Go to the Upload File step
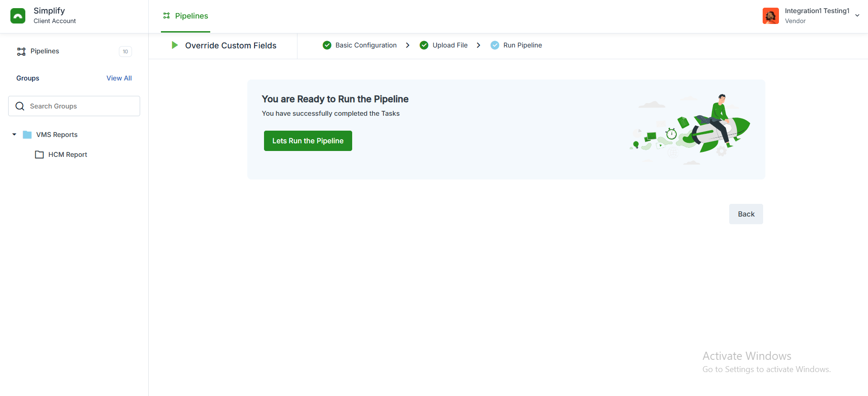The height and width of the screenshot is (396, 868). pos(450,45)
